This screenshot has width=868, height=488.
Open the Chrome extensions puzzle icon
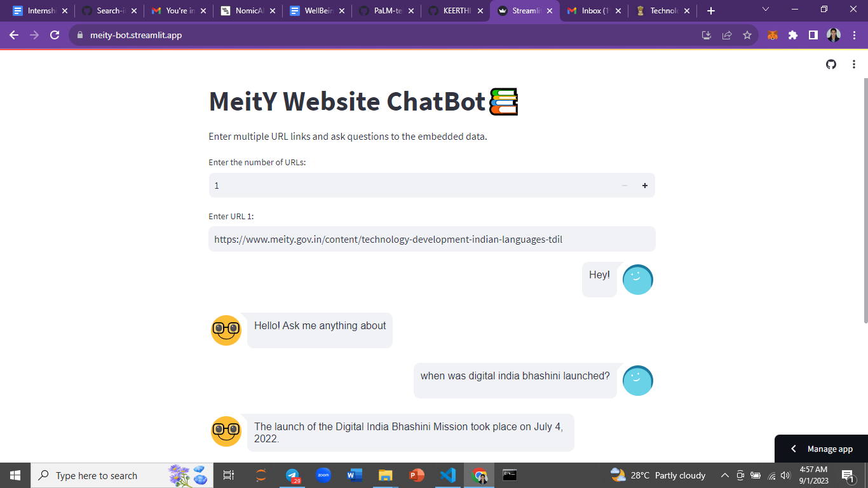[793, 36]
